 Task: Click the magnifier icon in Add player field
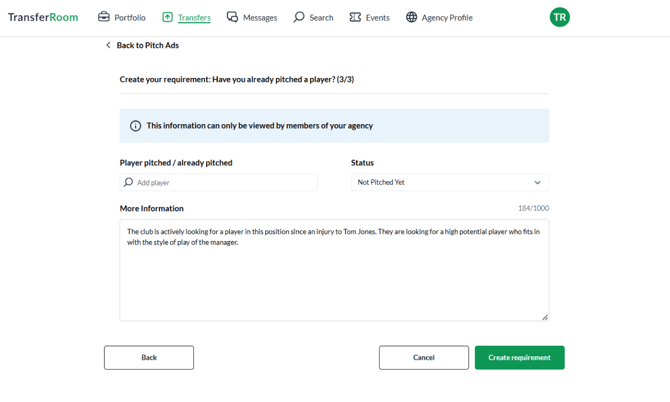click(128, 182)
